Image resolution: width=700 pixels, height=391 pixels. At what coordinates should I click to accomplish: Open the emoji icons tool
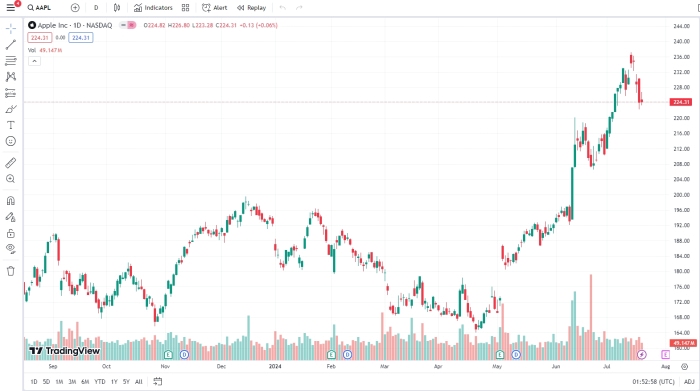click(x=11, y=141)
